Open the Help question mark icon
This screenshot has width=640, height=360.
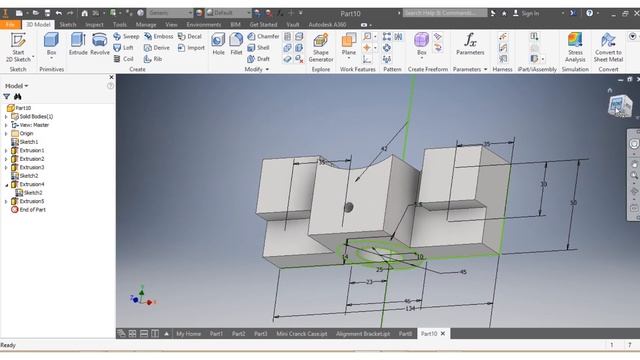tap(589, 13)
